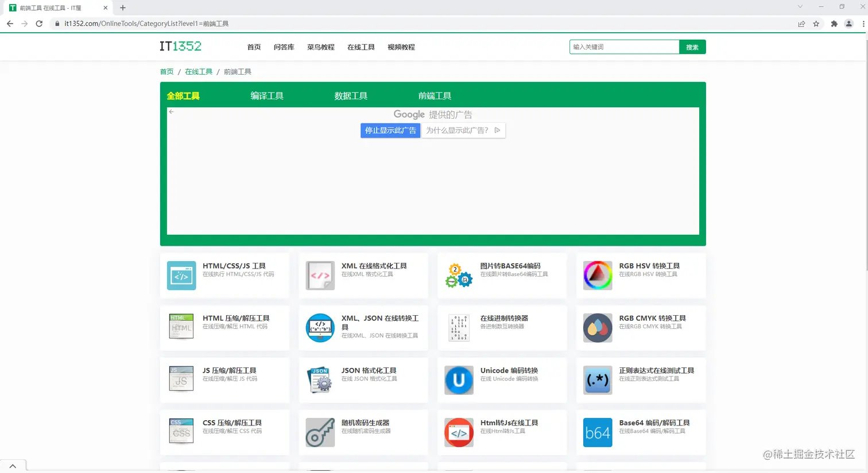868x473 pixels.
Task: Switch to the 编译工具 tab
Action: [x=267, y=96]
